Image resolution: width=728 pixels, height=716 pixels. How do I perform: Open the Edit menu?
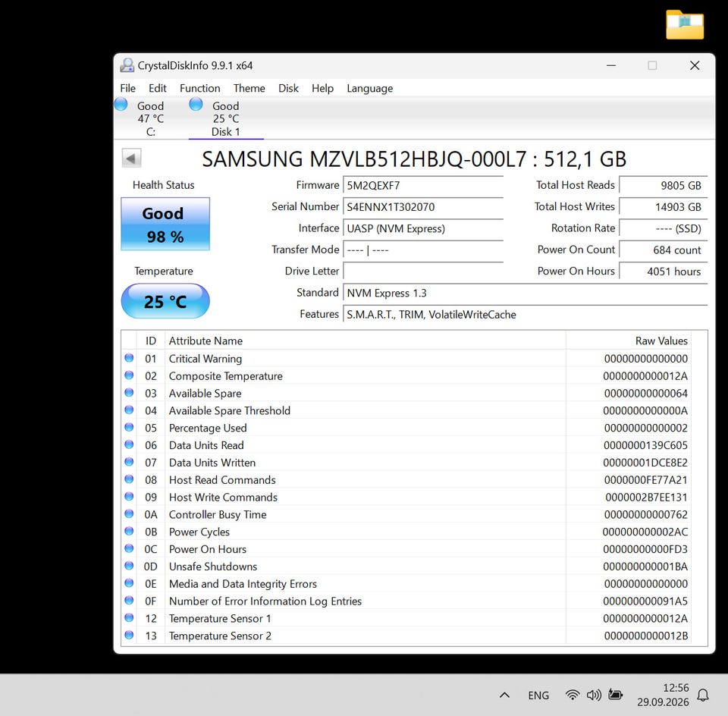click(x=158, y=88)
